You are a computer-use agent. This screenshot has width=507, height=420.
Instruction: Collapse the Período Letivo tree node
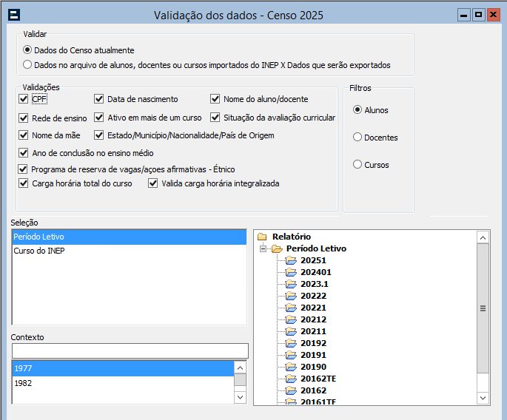click(x=263, y=248)
